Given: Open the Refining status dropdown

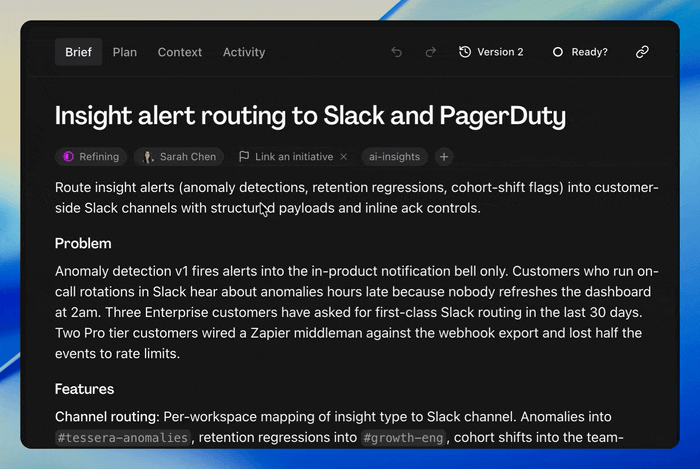Looking at the screenshot, I should 91,157.
